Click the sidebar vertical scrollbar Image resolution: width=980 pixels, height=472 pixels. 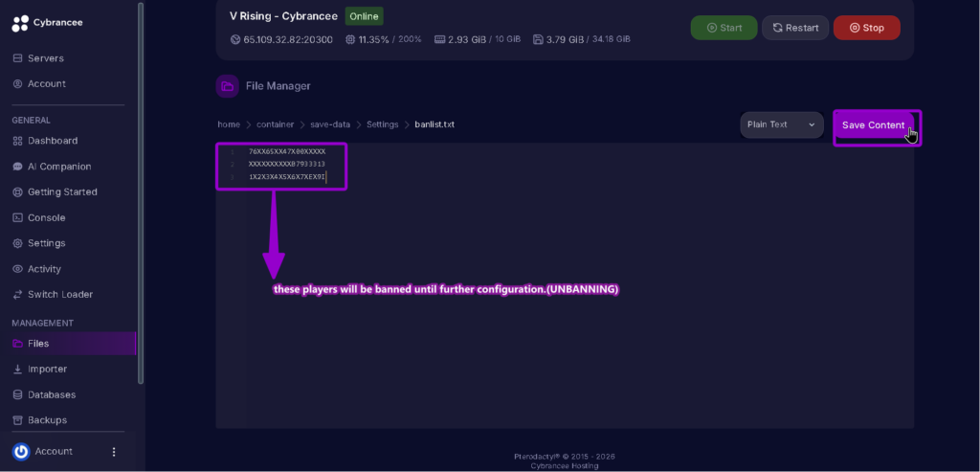click(141, 192)
